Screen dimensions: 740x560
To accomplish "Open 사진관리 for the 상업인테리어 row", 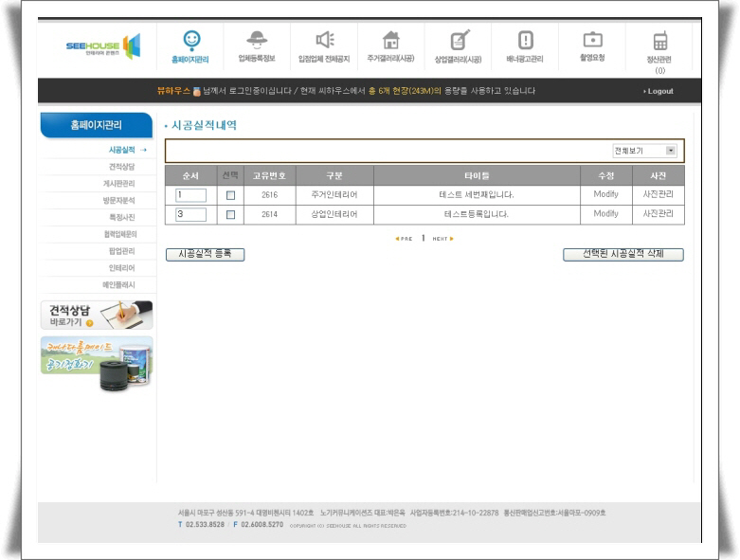I will tap(658, 214).
